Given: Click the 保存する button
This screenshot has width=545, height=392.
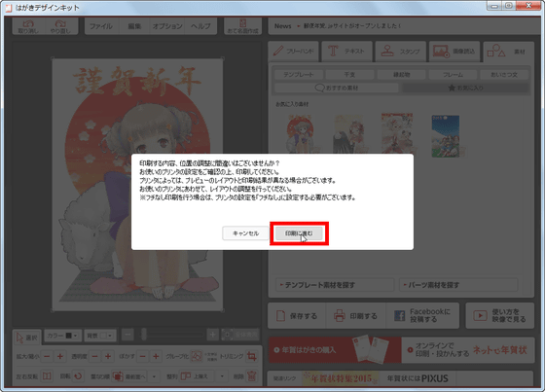Looking at the screenshot, I should 297,315.
